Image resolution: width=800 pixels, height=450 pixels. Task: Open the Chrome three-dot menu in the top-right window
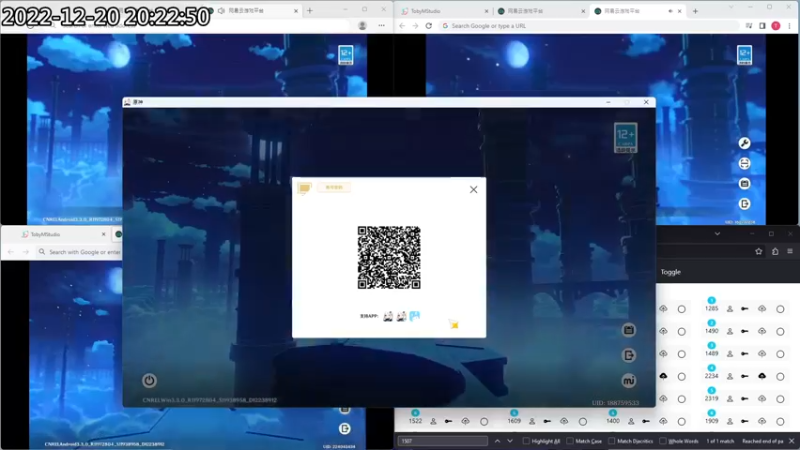[x=790, y=26]
